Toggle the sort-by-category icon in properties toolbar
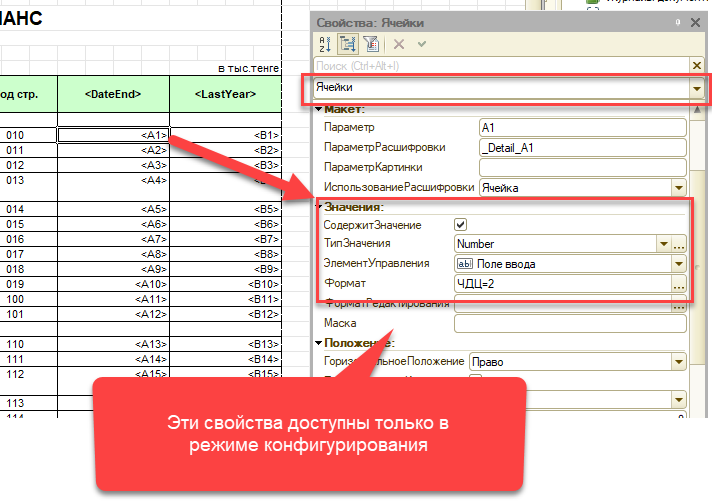The width and height of the screenshot is (712, 502). point(348,44)
